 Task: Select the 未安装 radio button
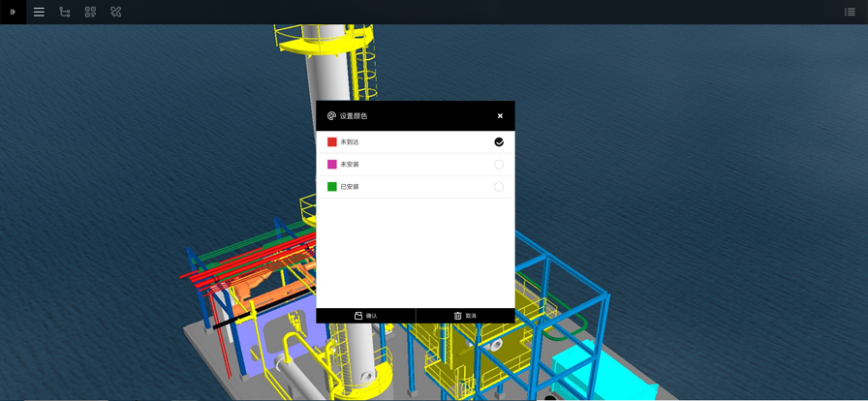click(x=499, y=165)
